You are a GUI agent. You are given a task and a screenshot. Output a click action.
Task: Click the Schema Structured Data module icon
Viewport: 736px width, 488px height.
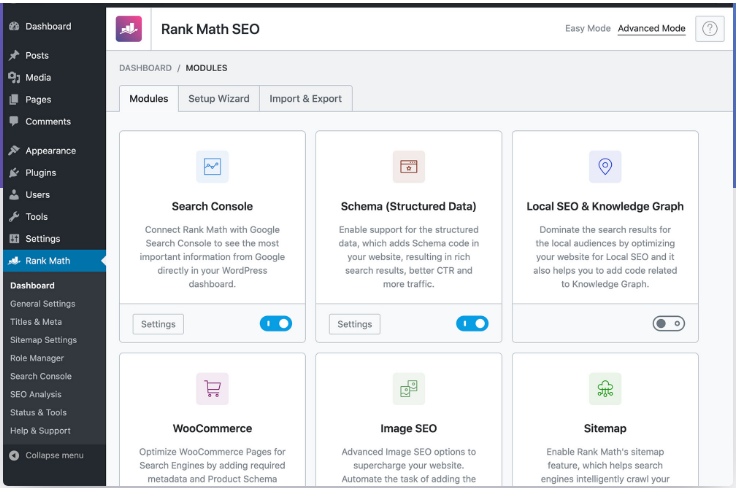408,166
